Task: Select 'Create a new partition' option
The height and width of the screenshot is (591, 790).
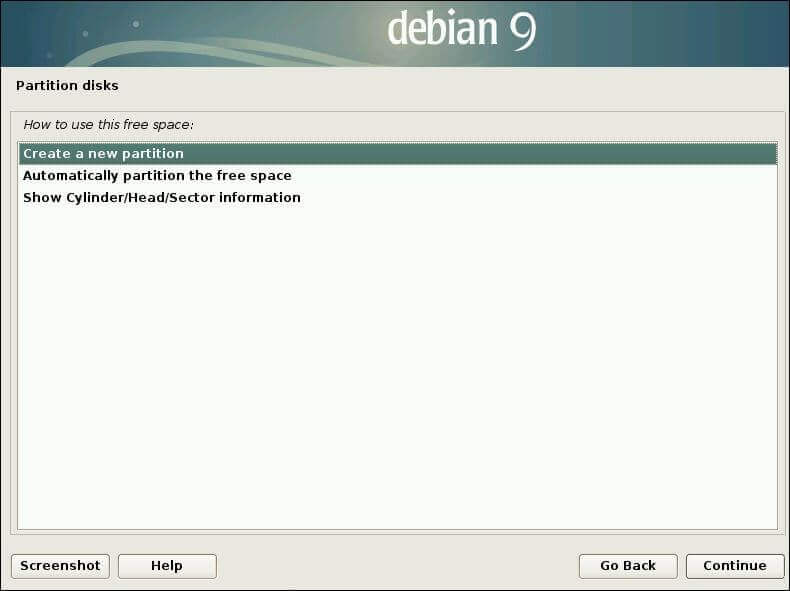Action: click(398, 154)
